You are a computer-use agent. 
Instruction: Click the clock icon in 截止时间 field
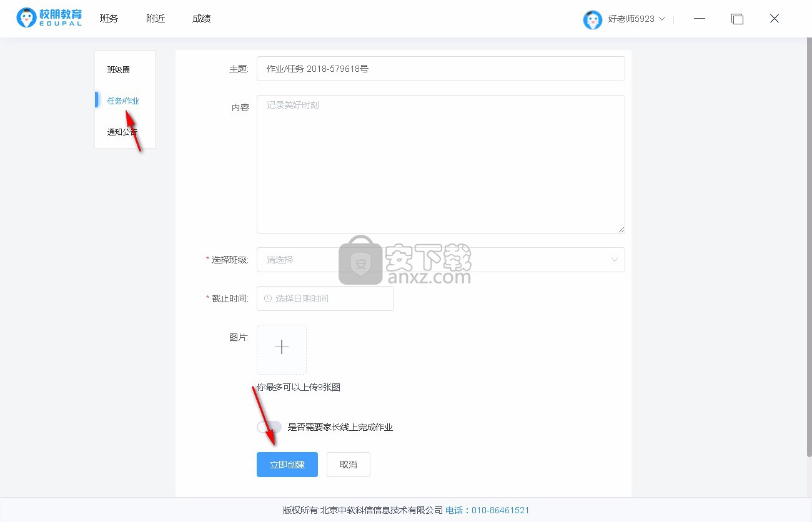tap(268, 298)
